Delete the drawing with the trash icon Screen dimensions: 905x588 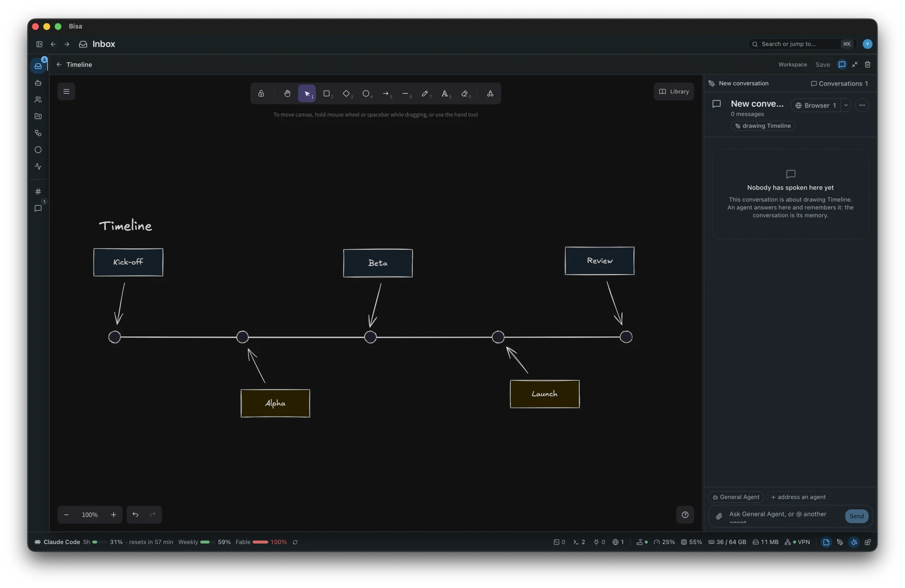point(867,65)
